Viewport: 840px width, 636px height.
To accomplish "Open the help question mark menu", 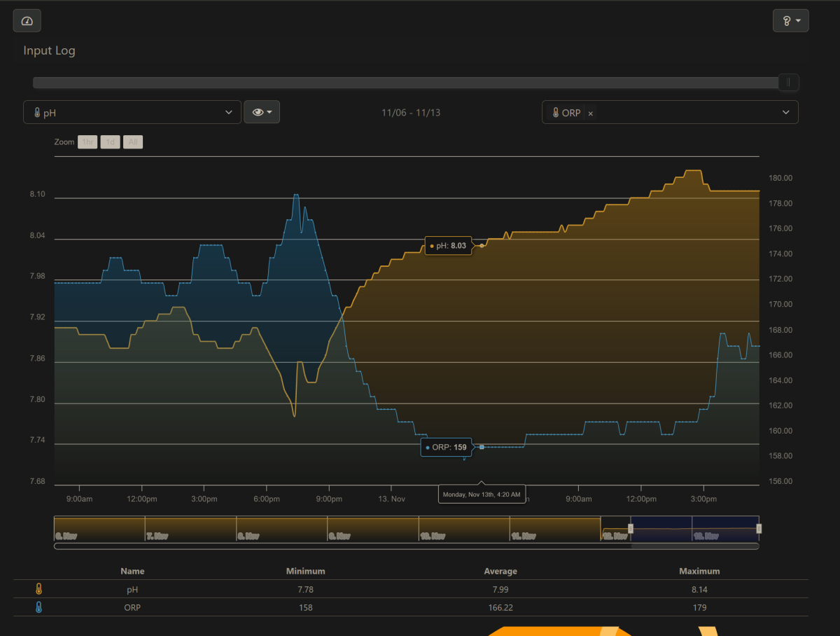I will tap(791, 21).
